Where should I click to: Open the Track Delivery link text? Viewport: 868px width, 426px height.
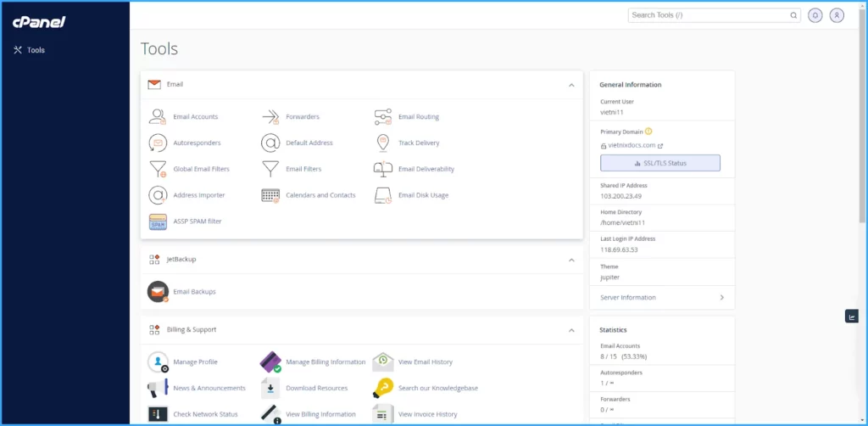click(x=419, y=143)
